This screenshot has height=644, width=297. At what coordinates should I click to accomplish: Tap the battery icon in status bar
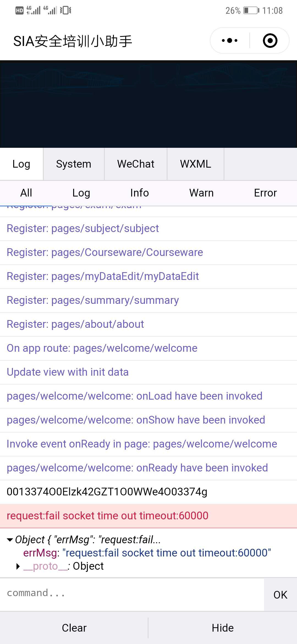[251, 10]
